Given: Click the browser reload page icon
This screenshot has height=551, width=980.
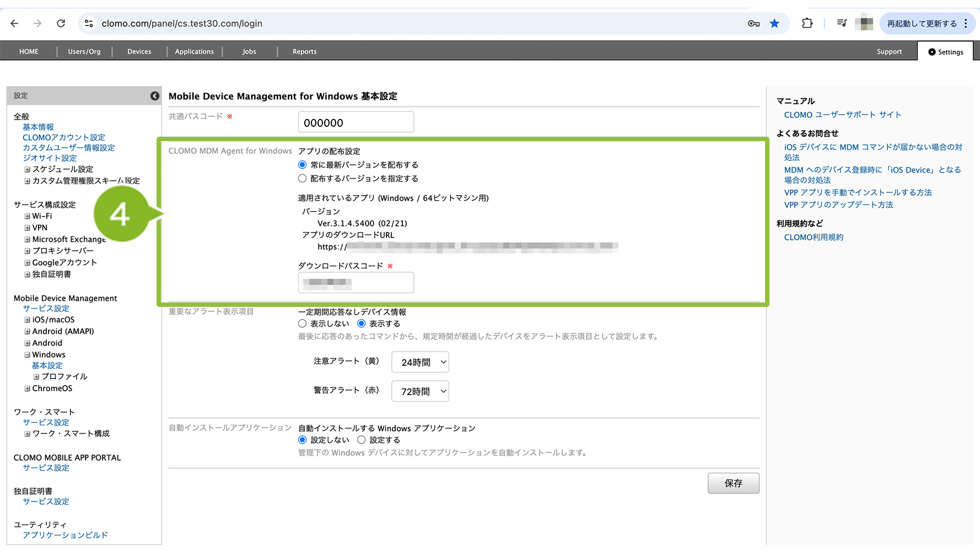Looking at the screenshot, I should (61, 23).
